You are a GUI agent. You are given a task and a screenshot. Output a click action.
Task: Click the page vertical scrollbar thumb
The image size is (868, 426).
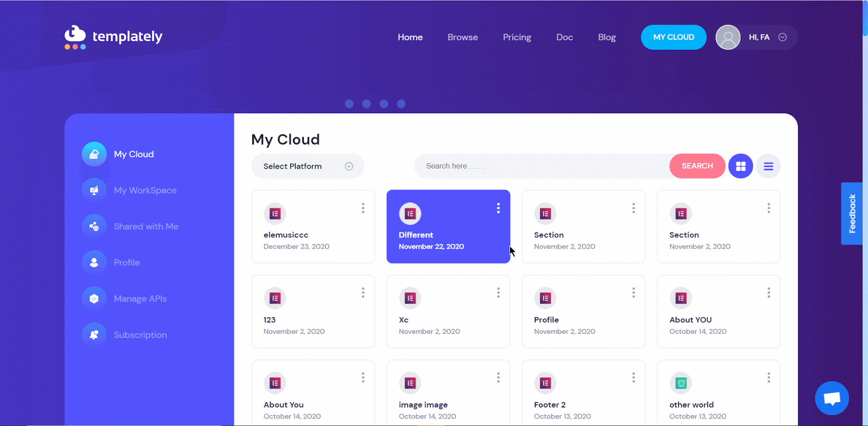point(865,19)
